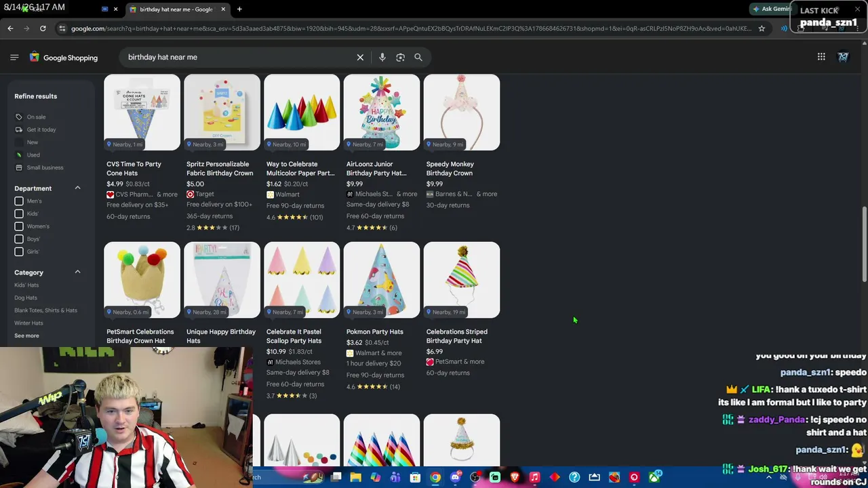Screen dimensions: 868x488
Task: Open a new browser tab
Action: click(x=239, y=9)
